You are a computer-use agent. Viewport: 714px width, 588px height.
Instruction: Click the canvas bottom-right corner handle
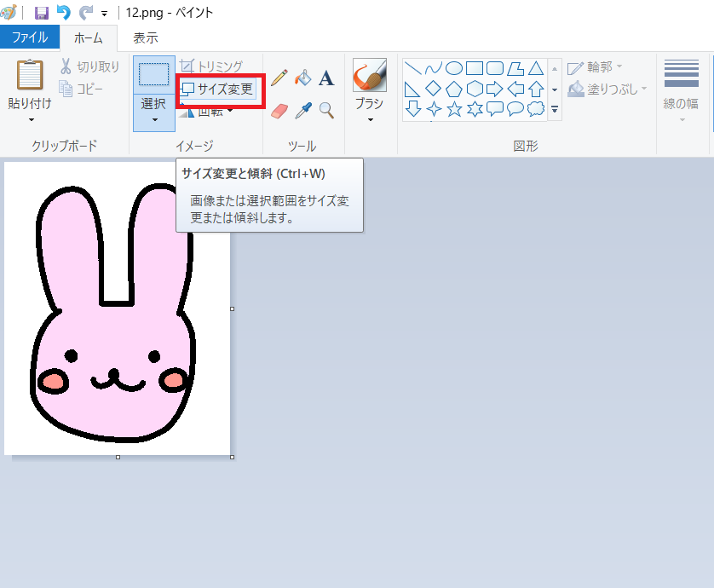point(233,457)
